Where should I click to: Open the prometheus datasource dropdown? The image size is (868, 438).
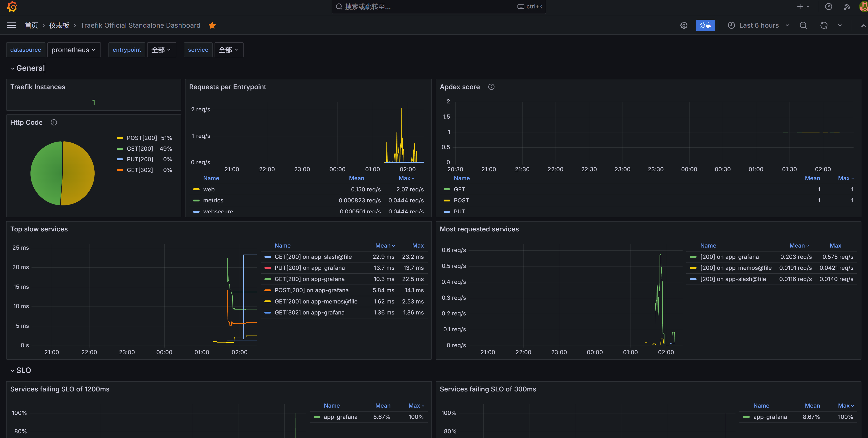click(74, 50)
